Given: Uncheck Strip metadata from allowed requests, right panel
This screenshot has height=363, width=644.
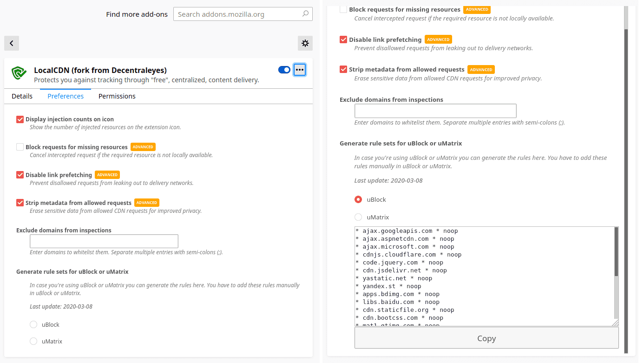Looking at the screenshot, I should (x=343, y=70).
